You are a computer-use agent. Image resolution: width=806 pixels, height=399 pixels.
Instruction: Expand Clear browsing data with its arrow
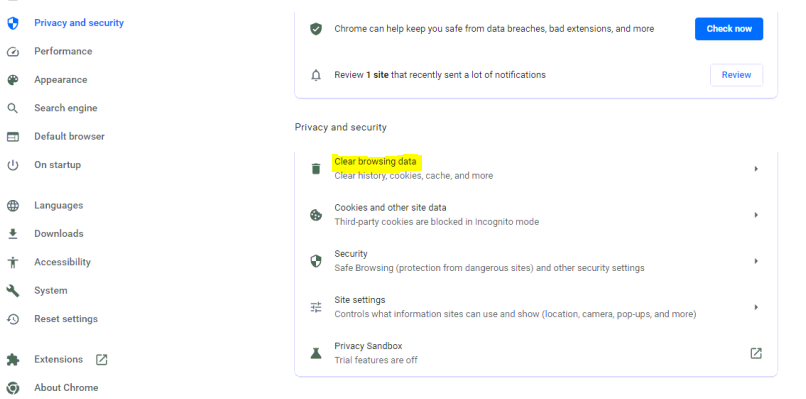pos(756,169)
